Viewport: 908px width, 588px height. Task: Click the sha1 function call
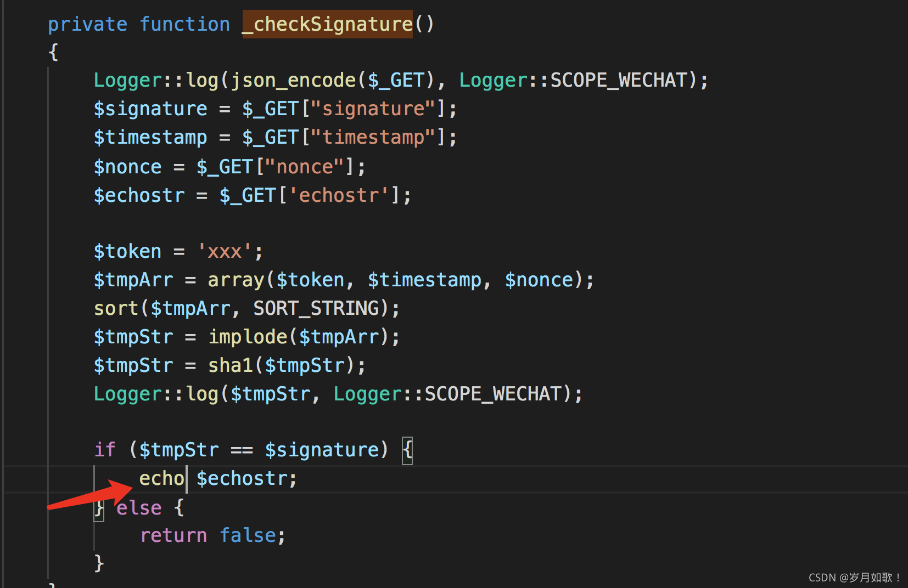coord(231,365)
